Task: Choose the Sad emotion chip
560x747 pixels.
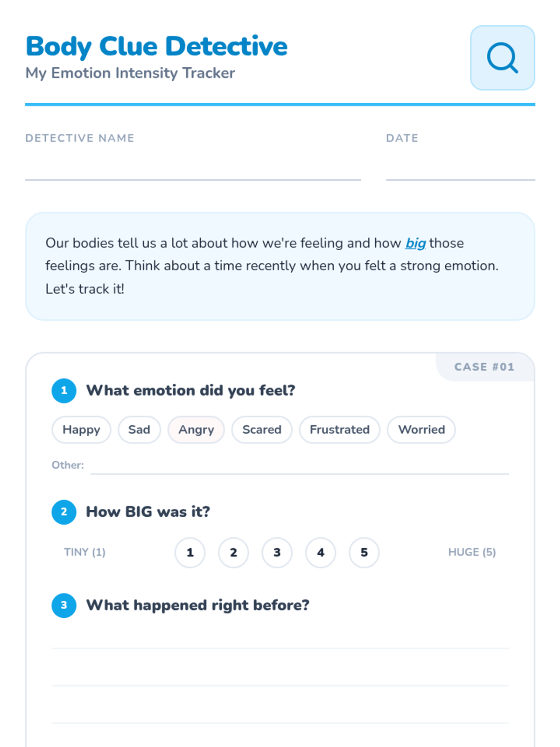Action: [x=139, y=430]
